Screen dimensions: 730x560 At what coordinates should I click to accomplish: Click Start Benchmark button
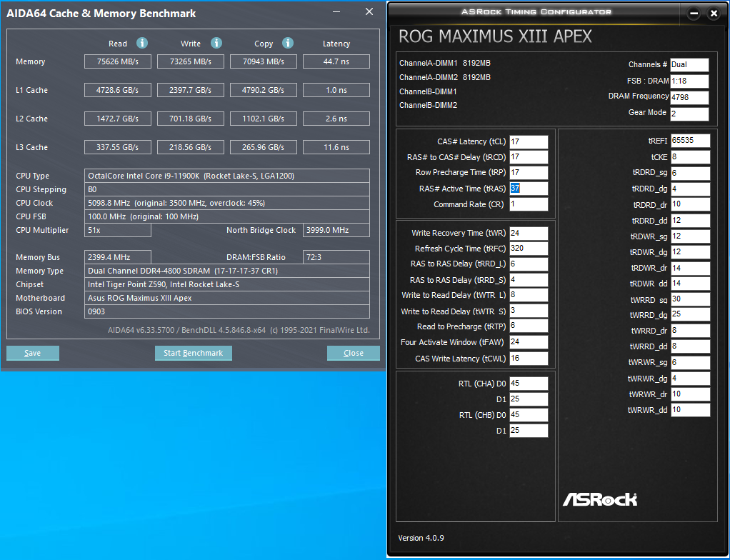tap(193, 353)
